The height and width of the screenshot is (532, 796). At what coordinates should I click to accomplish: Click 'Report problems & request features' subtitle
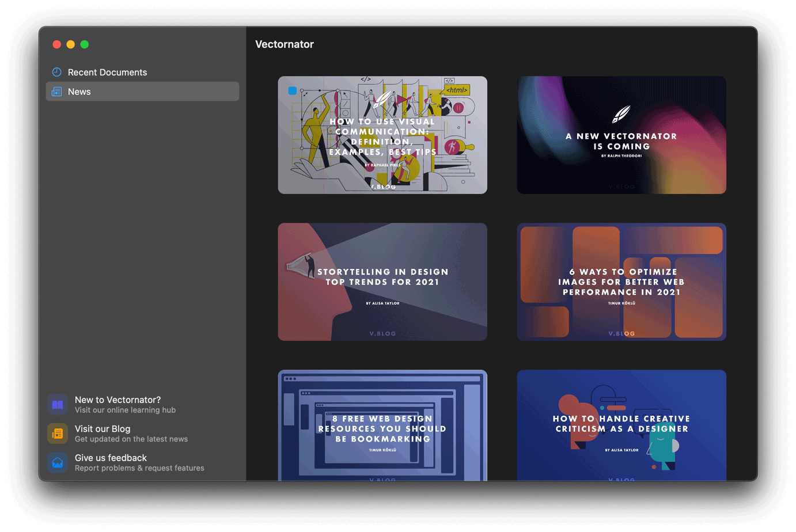click(x=139, y=468)
